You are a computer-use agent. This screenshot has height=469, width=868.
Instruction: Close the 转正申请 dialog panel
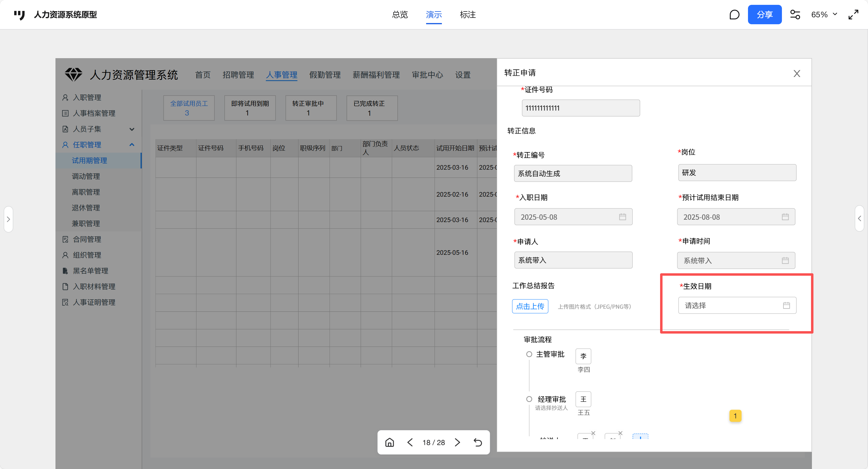pos(796,73)
